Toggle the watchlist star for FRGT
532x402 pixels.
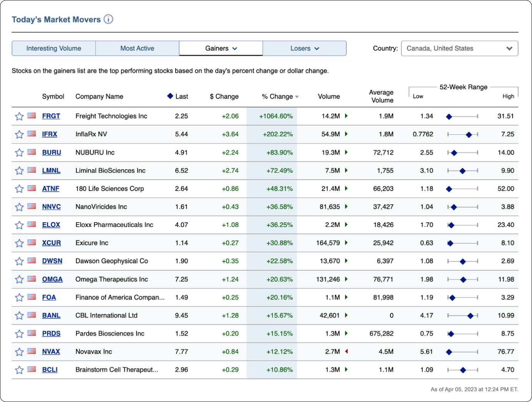pyautogui.click(x=19, y=116)
